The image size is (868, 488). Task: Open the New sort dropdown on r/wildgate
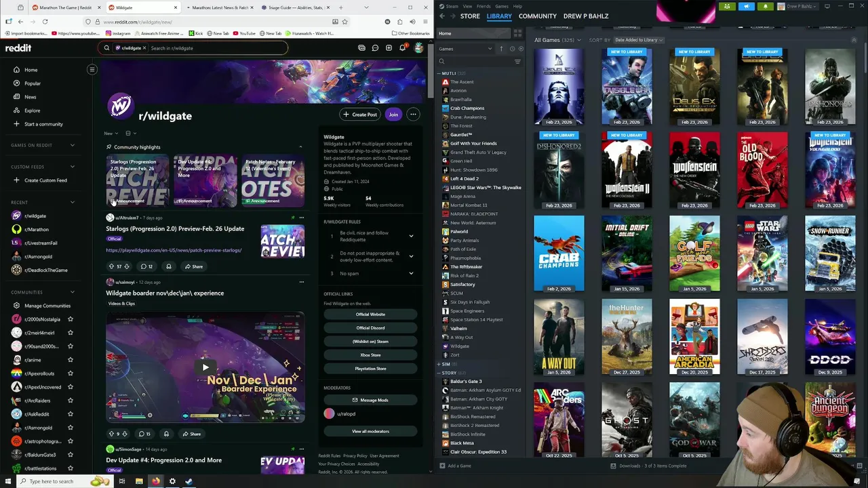point(111,134)
